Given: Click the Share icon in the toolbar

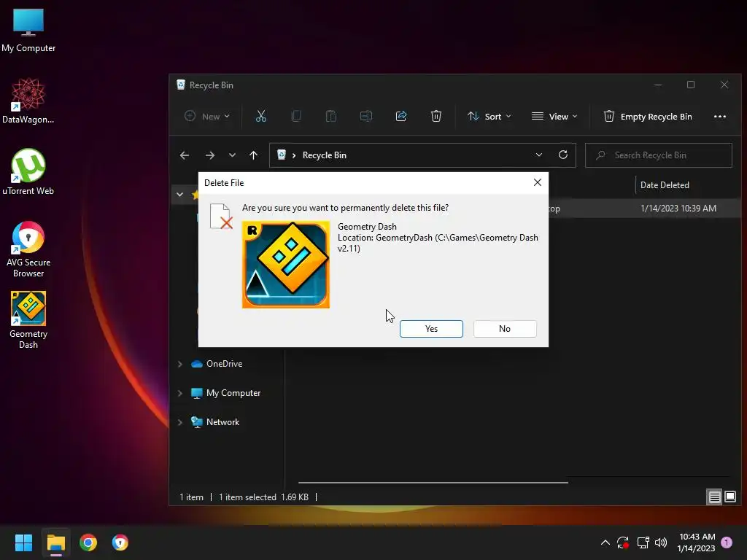Looking at the screenshot, I should (401, 116).
